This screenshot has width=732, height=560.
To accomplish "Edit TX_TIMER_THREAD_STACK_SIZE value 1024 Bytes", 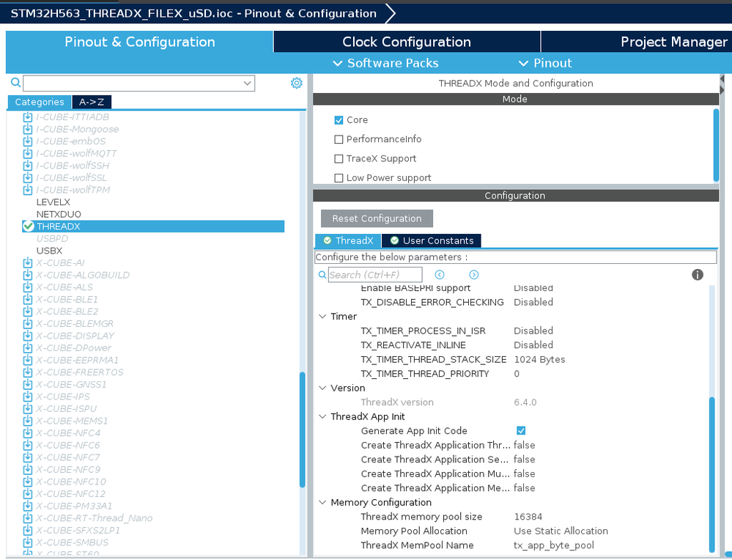I will pyautogui.click(x=539, y=359).
